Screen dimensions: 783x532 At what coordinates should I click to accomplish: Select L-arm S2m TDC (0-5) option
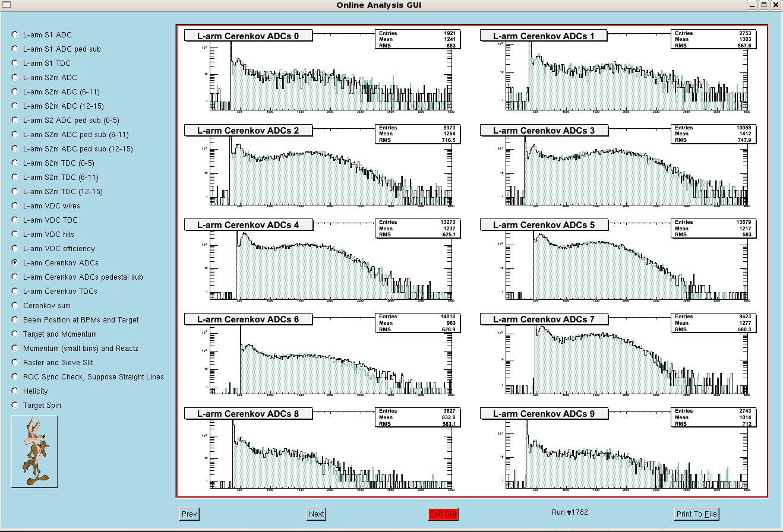(x=15, y=163)
